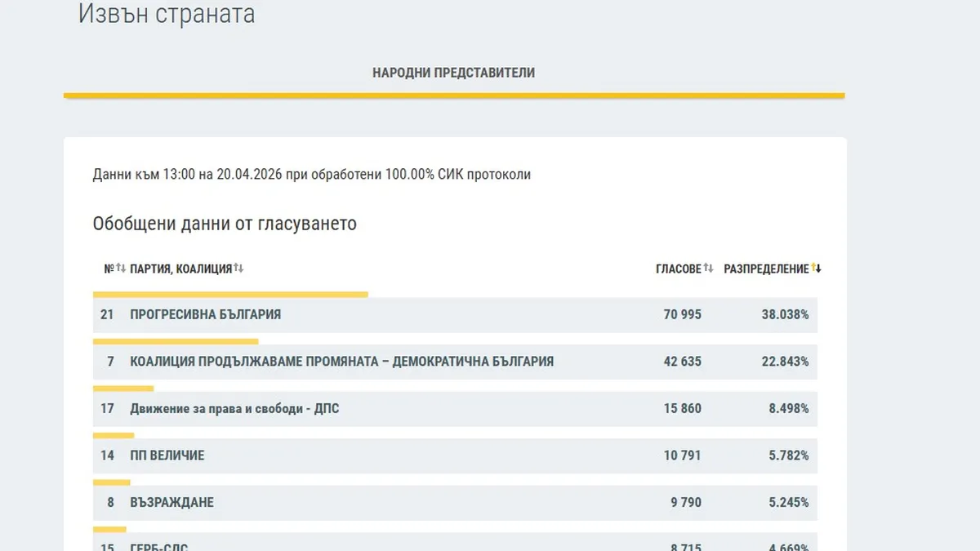Click the ДПС party entry
Viewport: 980px width, 551px height.
[237, 408]
